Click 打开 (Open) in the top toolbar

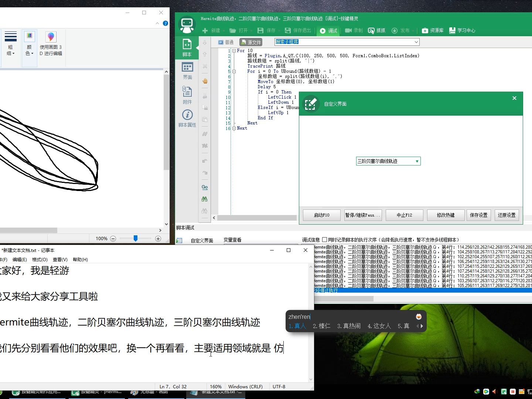click(239, 31)
